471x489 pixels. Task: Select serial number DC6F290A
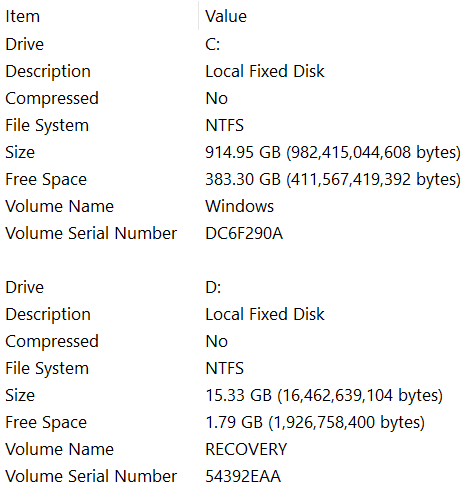pyautogui.click(x=244, y=233)
